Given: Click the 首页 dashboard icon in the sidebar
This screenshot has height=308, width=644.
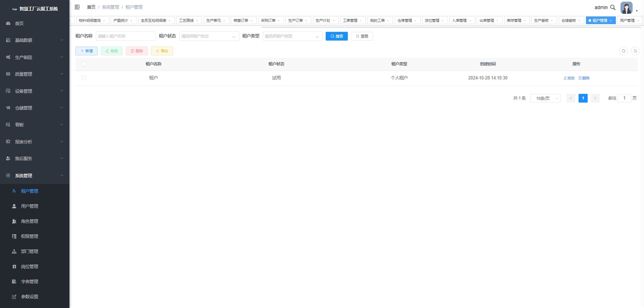Looking at the screenshot, I should (8, 23).
